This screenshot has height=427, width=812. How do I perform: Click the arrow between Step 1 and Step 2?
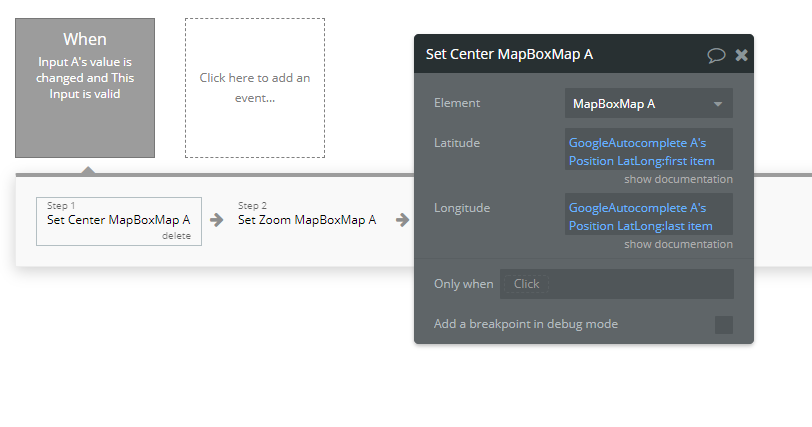coord(216,220)
